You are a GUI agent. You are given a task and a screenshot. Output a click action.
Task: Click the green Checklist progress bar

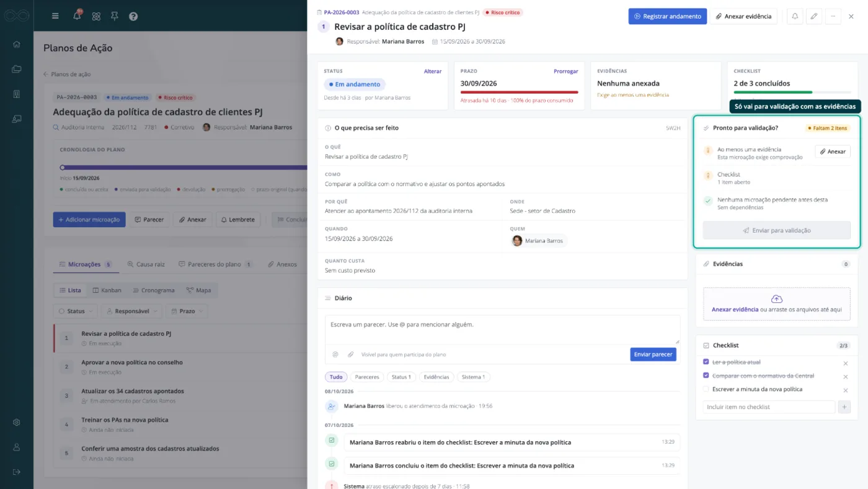[x=773, y=92]
